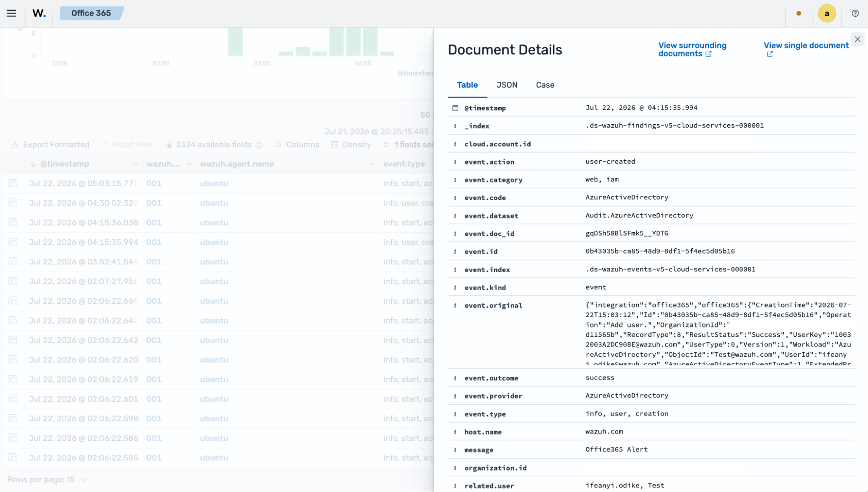Screen dimensions: 868x492
Task: Click the event.action field name
Action: (489, 162)
